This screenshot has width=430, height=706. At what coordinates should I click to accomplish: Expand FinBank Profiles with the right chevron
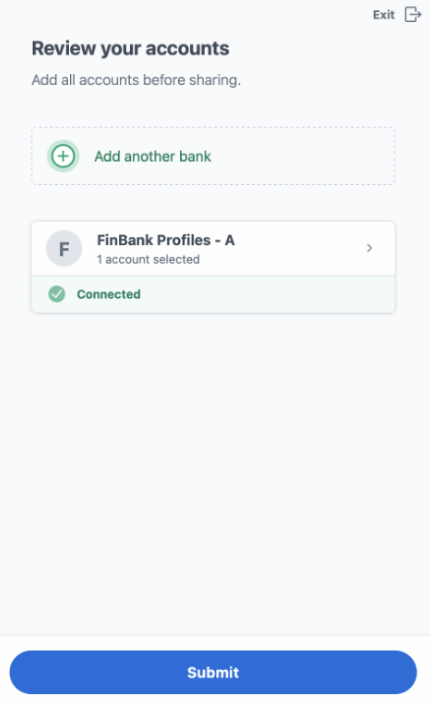click(x=369, y=248)
